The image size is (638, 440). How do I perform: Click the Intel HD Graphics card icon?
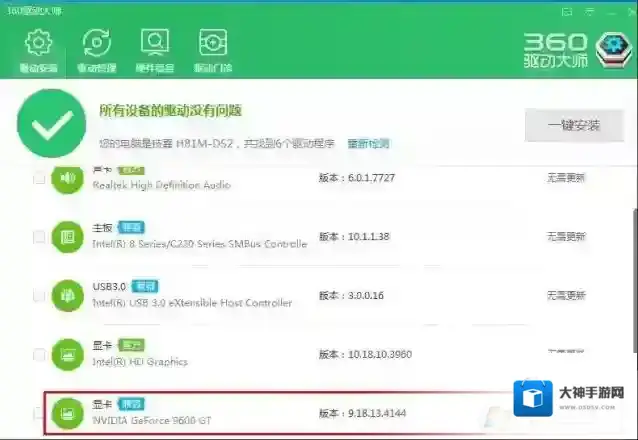pos(68,354)
